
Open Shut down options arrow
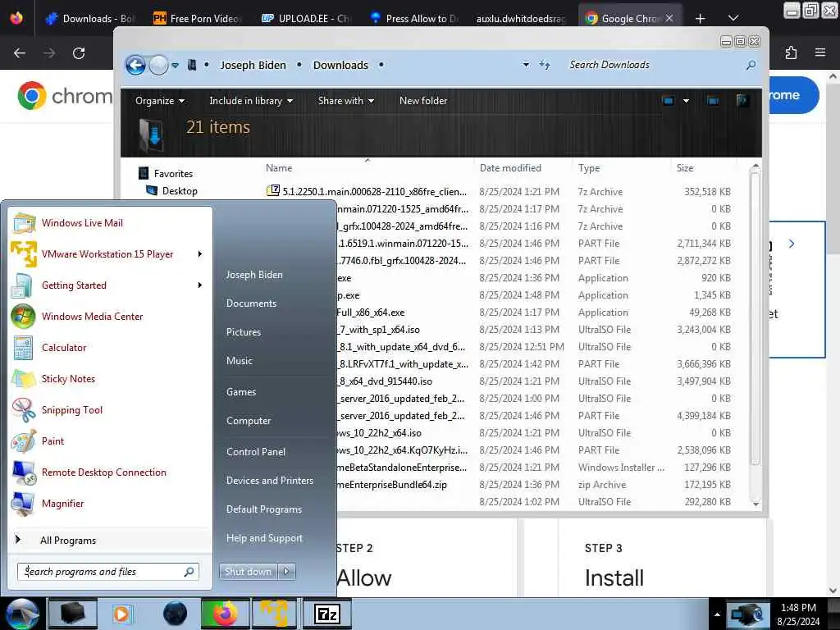point(286,572)
